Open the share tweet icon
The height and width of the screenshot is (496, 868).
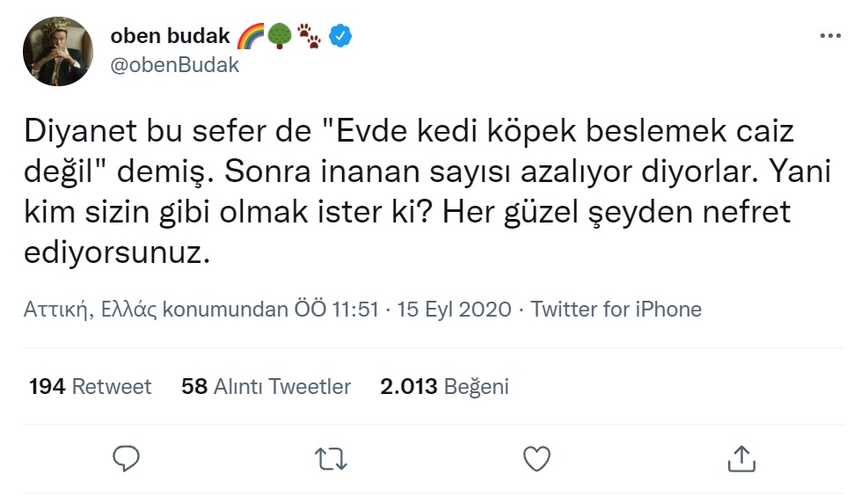click(740, 457)
